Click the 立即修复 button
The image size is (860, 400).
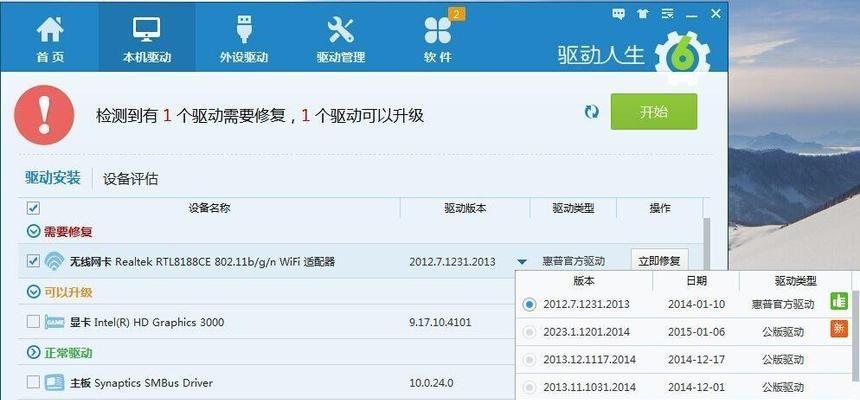pos(659,261)
